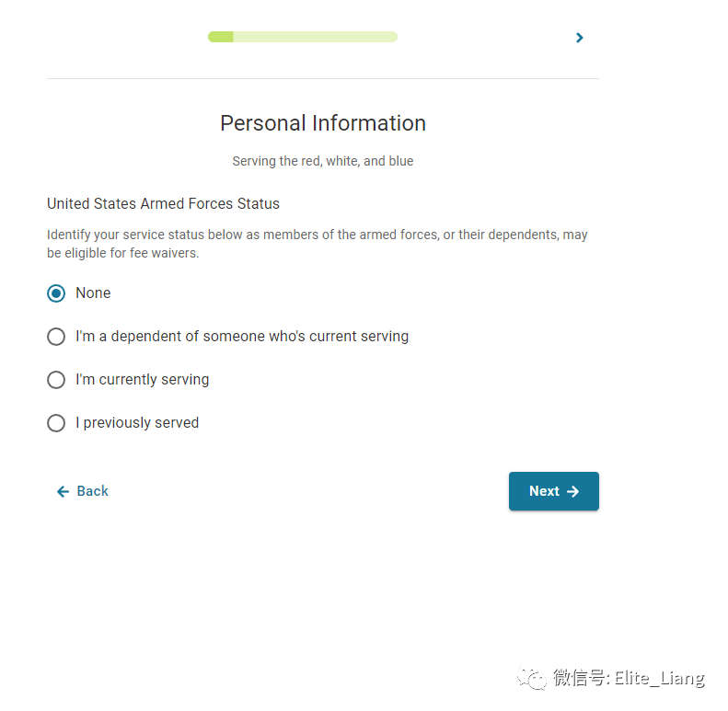Click the 'None' option label text
This screenshot has width=728, height=711.
pyautogui.click(x=93, y=292)
